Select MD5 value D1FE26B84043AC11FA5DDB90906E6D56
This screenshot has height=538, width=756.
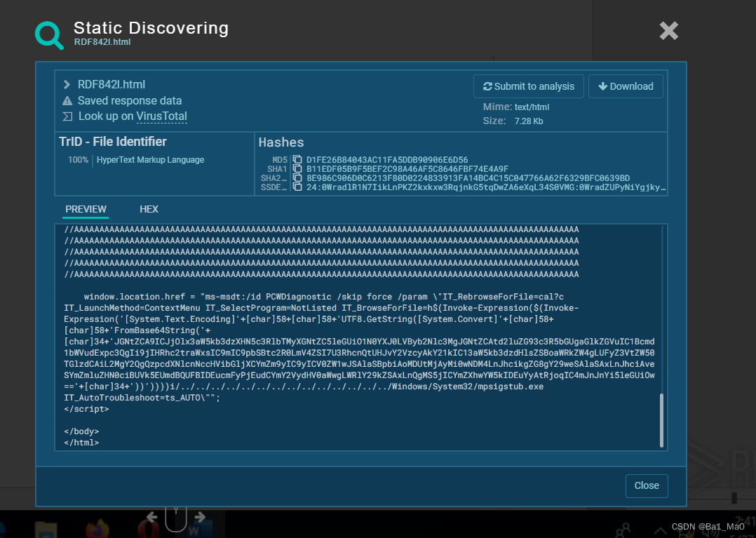(x=387, y=159)
